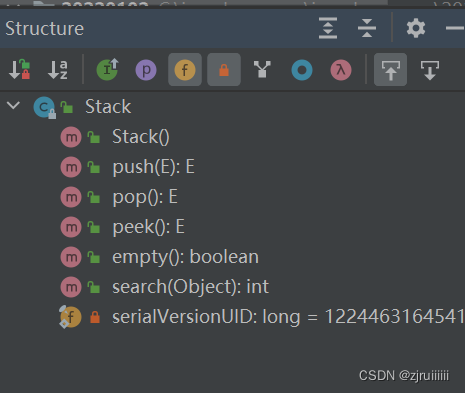Toggle Show Properties purple p icon

[x=146, y=70]
